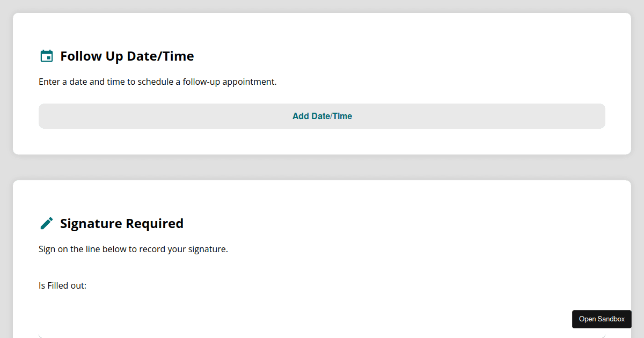Click the calendar icon beside Follow Up Date/Time
The height and width of the screenshot is (338, 644).
coord(47,56)
